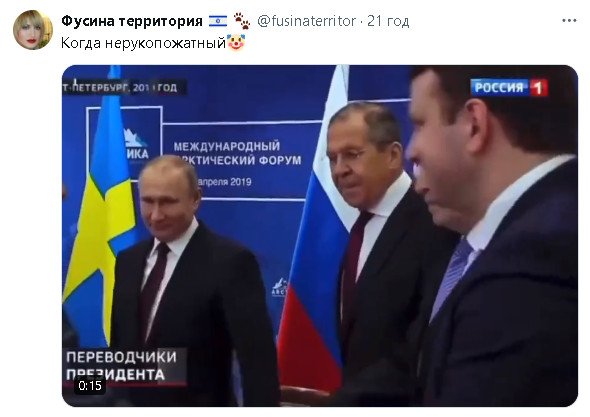Click the 0:15 video duration badge
Image resolution: width=590 pixels, height=417 pixels.
(x=90, y=385)
